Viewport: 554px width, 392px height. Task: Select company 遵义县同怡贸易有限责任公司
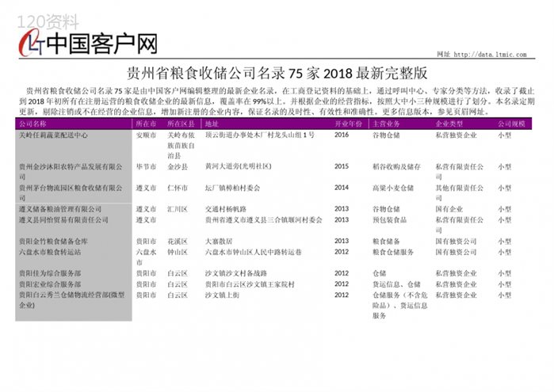[63, 220]
